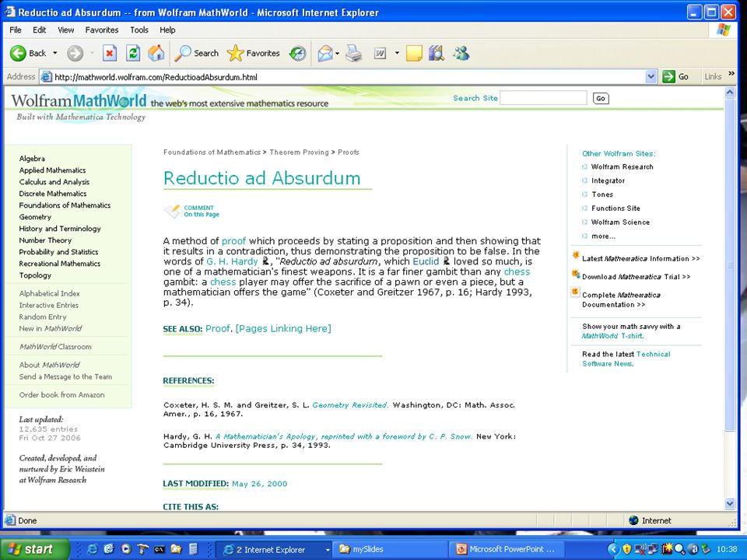747x560 pixels.
Task: Open the Messenger people icon
Action: (461, 54)
